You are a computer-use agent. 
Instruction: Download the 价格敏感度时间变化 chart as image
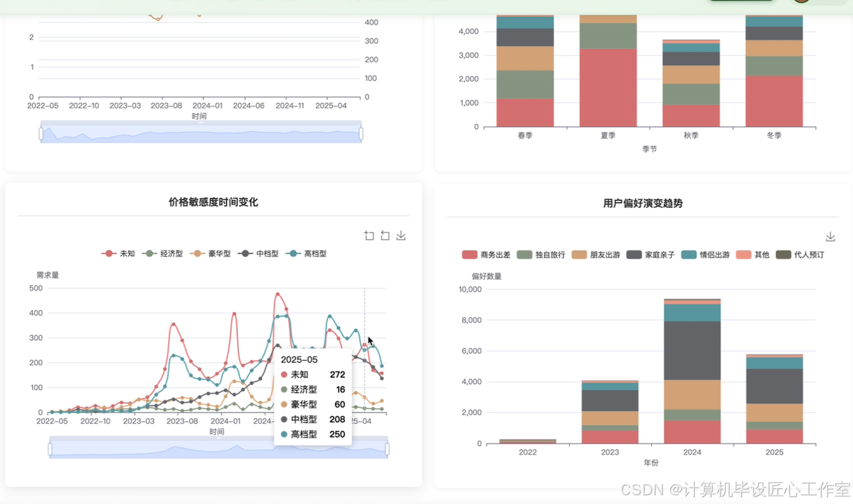point(401,235)
